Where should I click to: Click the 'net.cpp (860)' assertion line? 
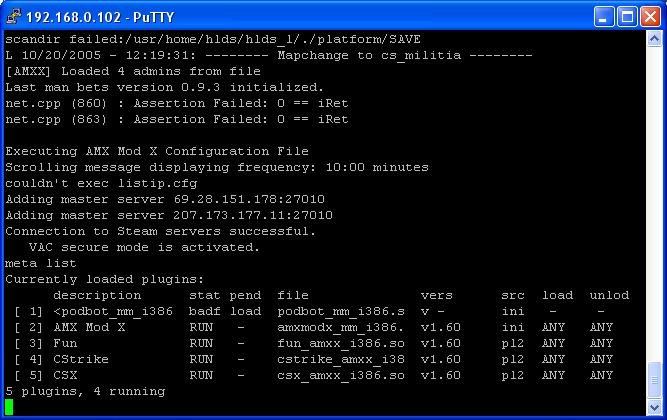coord(177,103)
